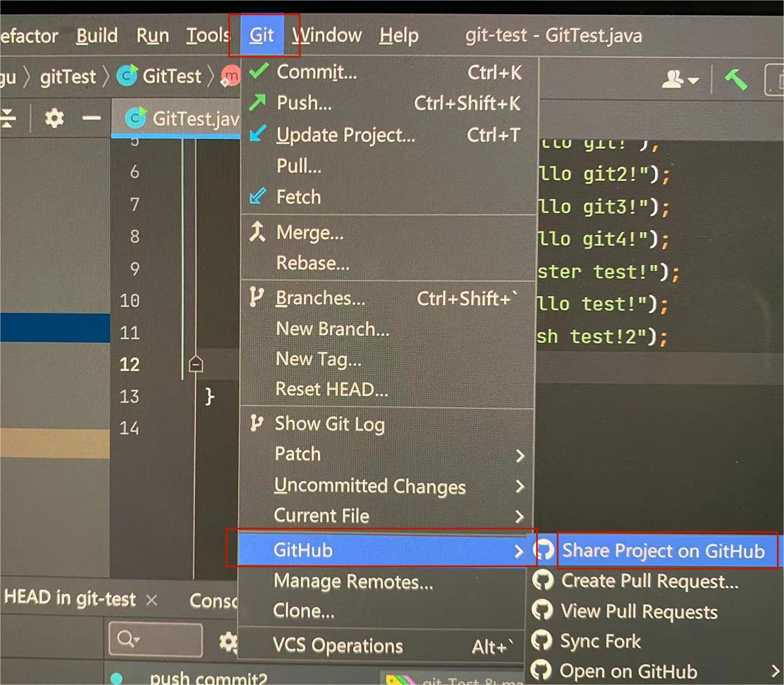Select New Tag... menu entry

point(389,359)
